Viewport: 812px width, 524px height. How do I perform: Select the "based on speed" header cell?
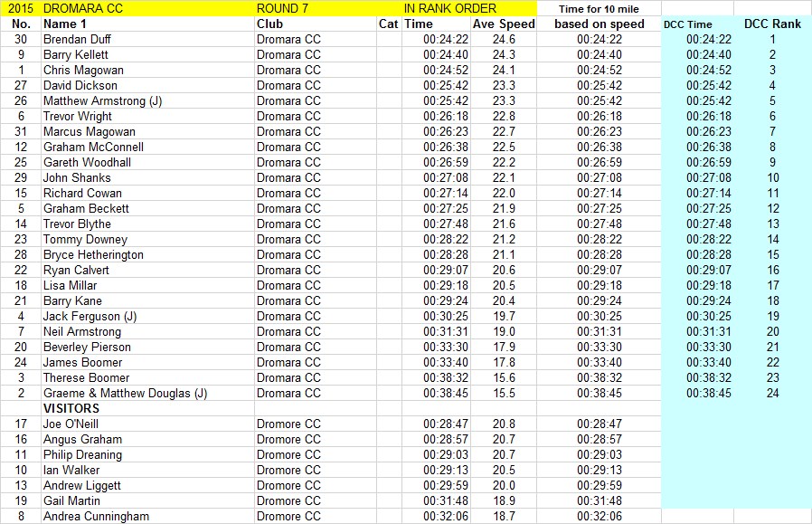tap(600, 24)
